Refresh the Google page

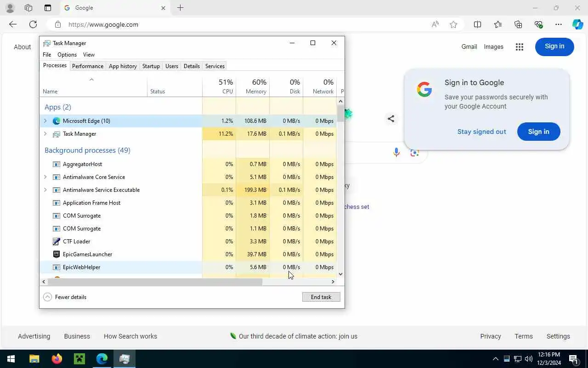point(33,24)
